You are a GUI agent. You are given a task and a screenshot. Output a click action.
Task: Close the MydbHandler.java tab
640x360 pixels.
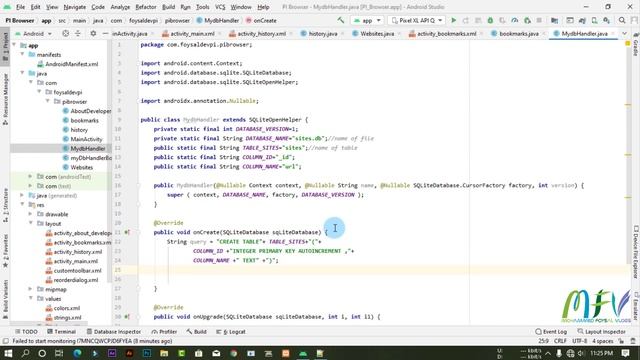613,34
